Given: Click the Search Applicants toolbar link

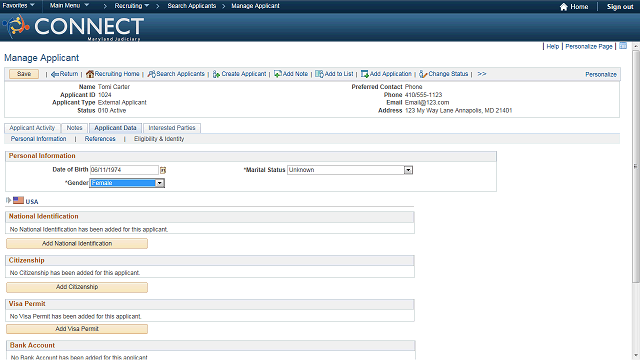Looking at the screenshot, I should pos(180,74).
